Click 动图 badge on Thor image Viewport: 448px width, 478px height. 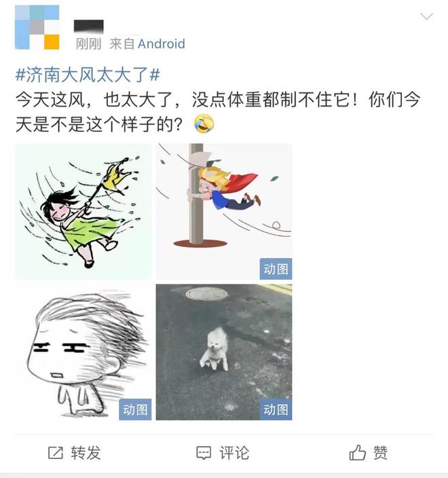pos(276,269)
